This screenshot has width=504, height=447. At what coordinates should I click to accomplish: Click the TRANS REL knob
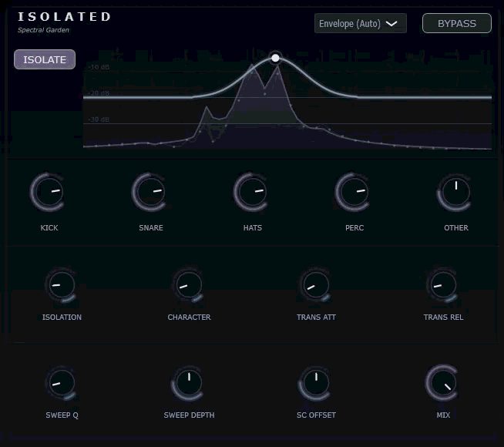[x=442, y=285]
